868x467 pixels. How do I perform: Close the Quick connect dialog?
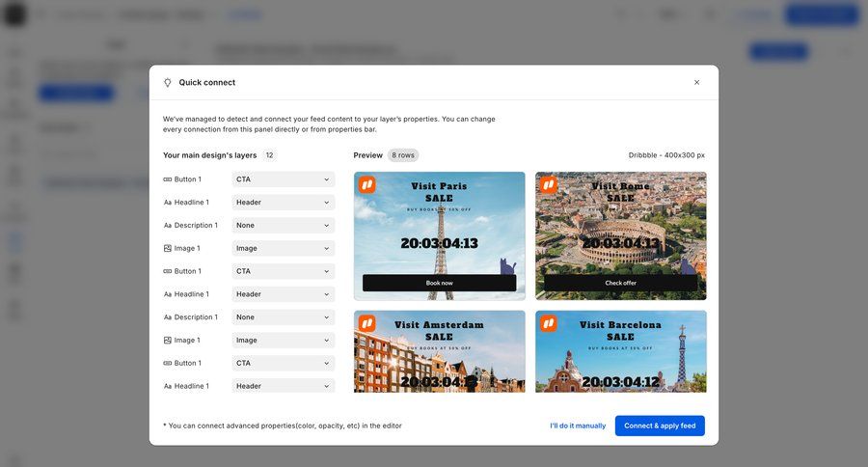(696, 83)
